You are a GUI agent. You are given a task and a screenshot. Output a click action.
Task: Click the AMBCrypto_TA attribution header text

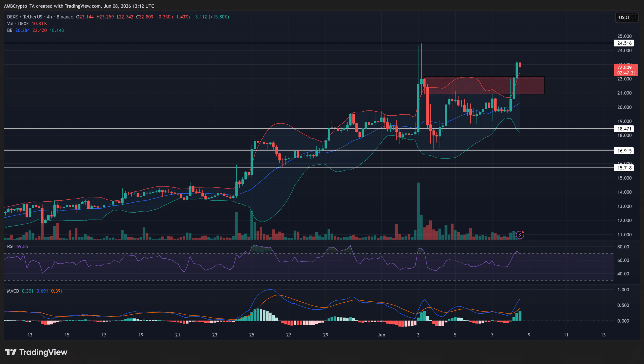tap(79, 6)
